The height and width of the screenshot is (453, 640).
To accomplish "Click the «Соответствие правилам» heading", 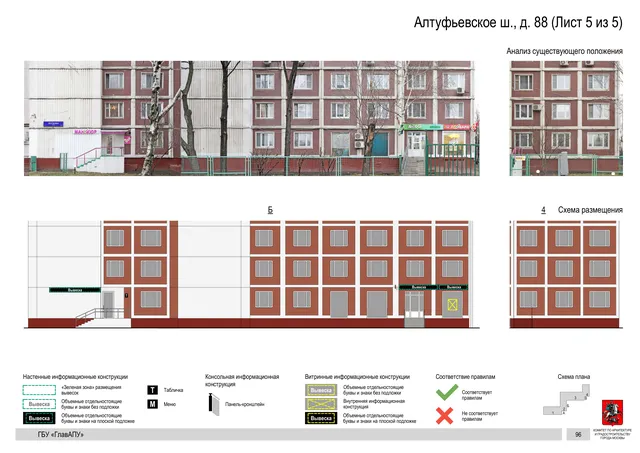I will pyautogui.click(x=465, y=377).
